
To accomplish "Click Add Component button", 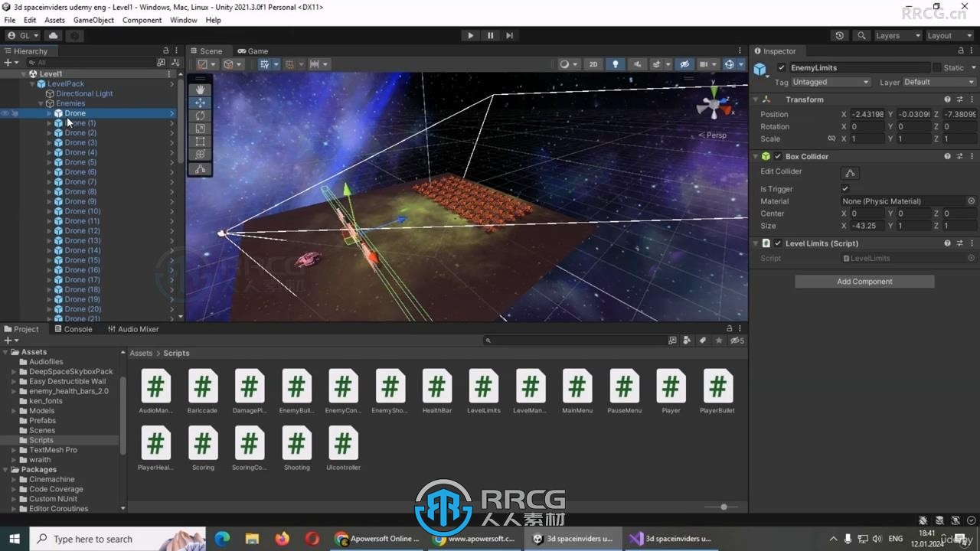I will pos(864,282).
